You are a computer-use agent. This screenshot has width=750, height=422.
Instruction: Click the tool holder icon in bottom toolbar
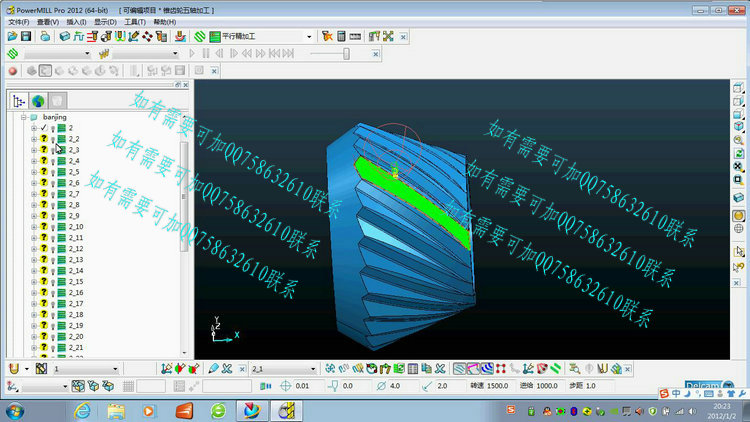tap(14, 368)
